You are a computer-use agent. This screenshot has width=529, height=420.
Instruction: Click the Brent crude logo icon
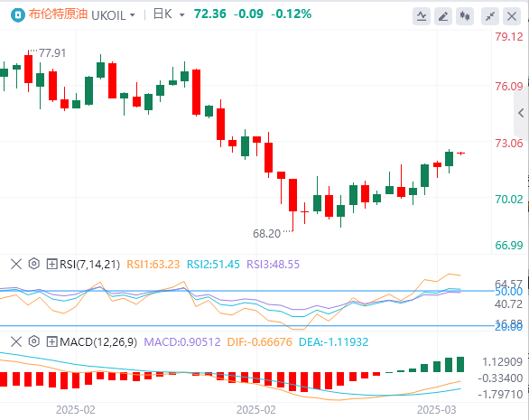(x=17, y=14)
